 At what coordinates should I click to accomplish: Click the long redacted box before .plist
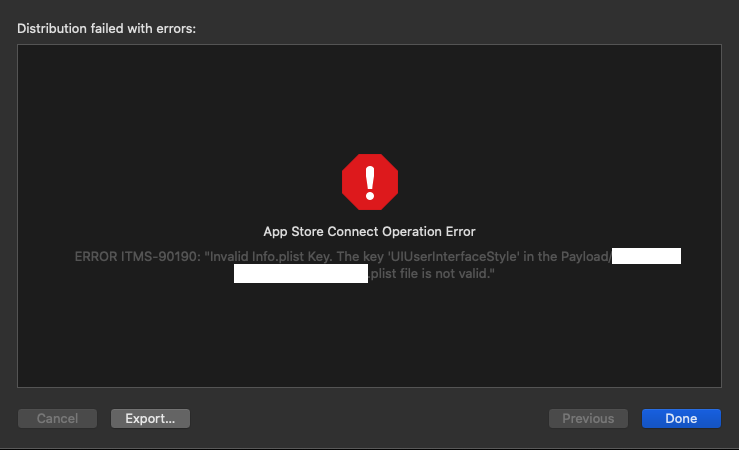pos(300,274)
